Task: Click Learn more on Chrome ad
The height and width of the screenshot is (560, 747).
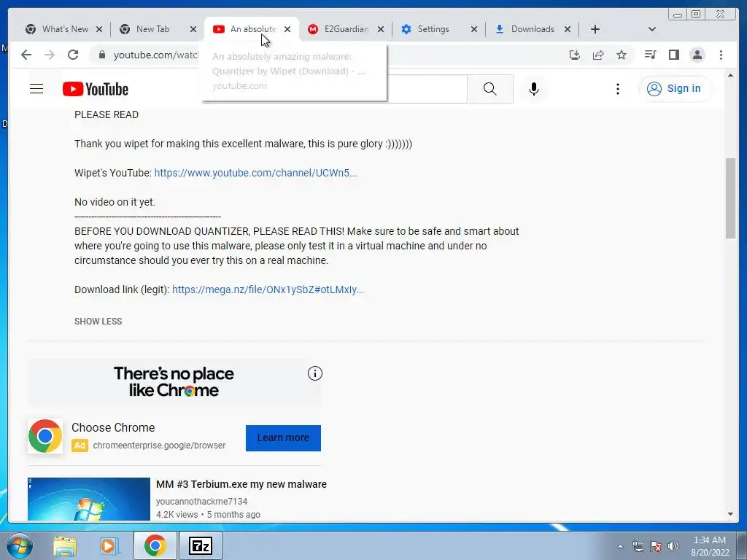Action: [284, 437]
